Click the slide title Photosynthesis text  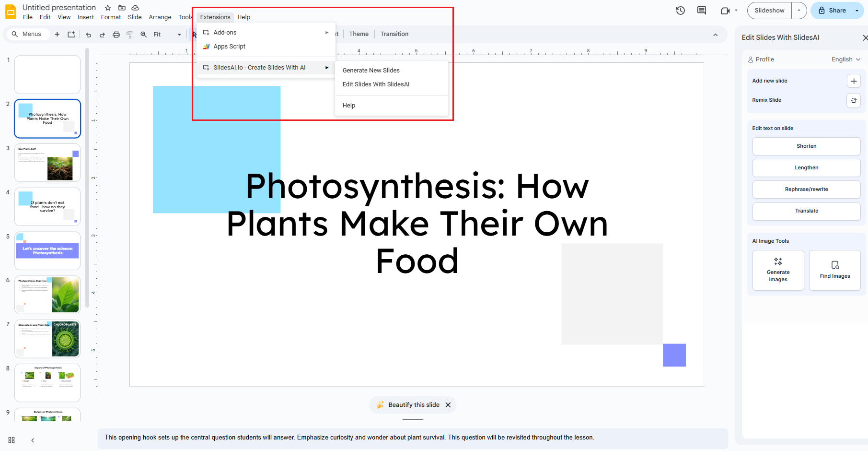pyautogui.click(x=417, y=224)
